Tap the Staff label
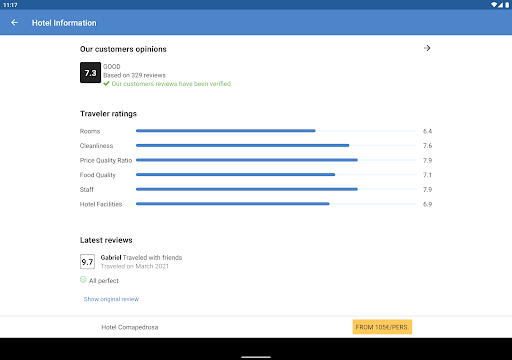Image resolution: width=512 pixels, height=360 pixels. (x=87, y=189)
